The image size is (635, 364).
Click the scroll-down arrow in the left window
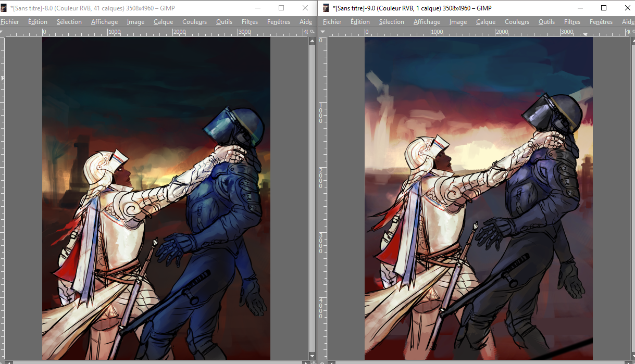click(x=312, y=355)
